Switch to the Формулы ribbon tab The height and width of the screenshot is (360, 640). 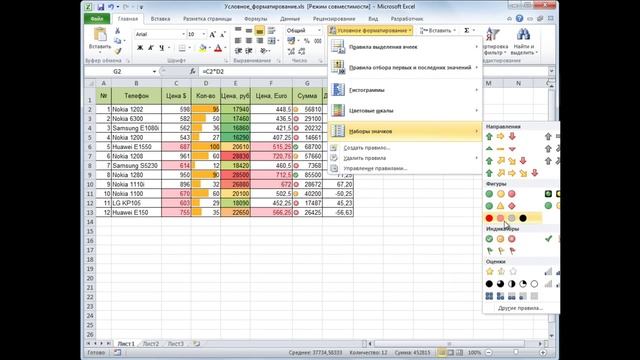256,19
